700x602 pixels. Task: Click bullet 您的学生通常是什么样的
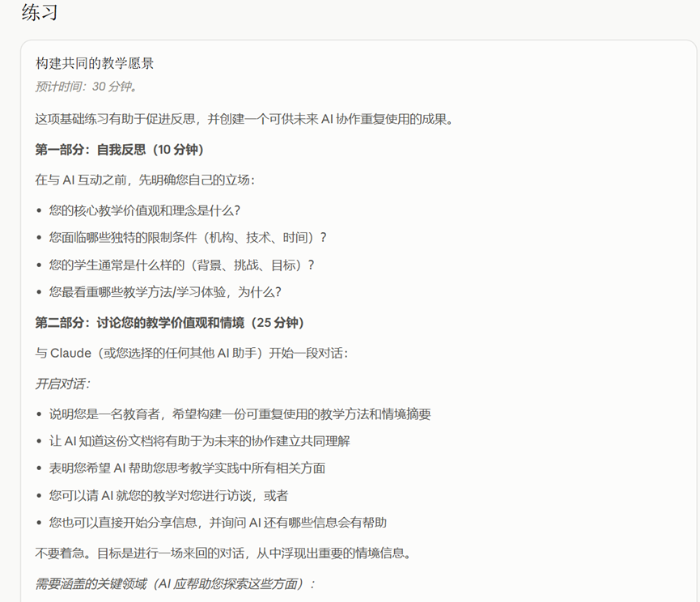[182, 265]
